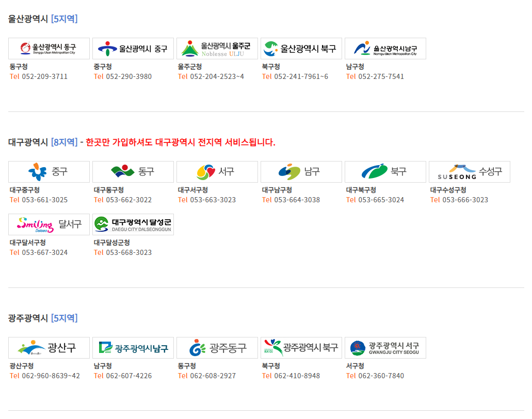Image resolution: width=532 pixels, height=419 pixels.
Task: Click the Gwangju Dong-gu 'G' logo
Action: click(x=217, y=347)
